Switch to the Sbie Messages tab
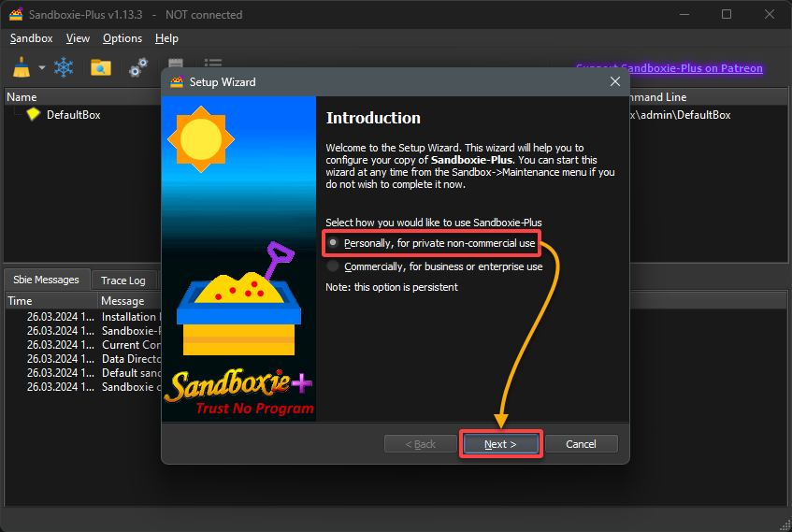The image size is (792, 532). click(x=47, y=280)
